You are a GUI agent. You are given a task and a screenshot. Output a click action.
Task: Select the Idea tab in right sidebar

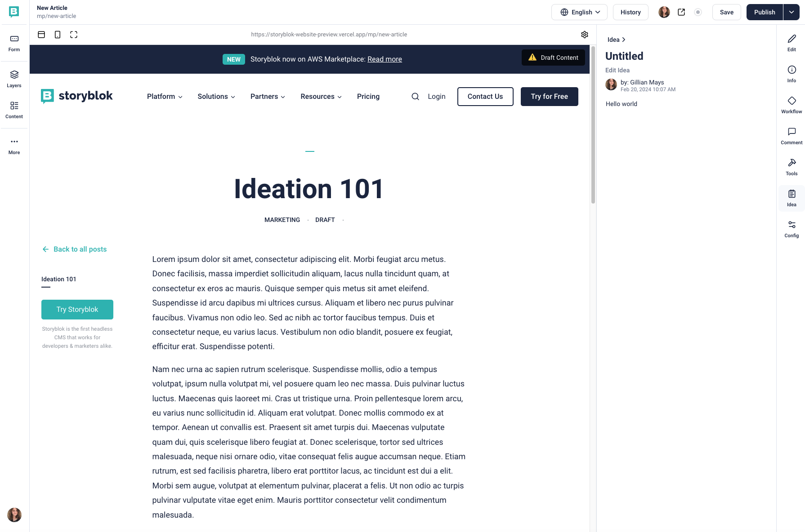(x=792, y=198)
